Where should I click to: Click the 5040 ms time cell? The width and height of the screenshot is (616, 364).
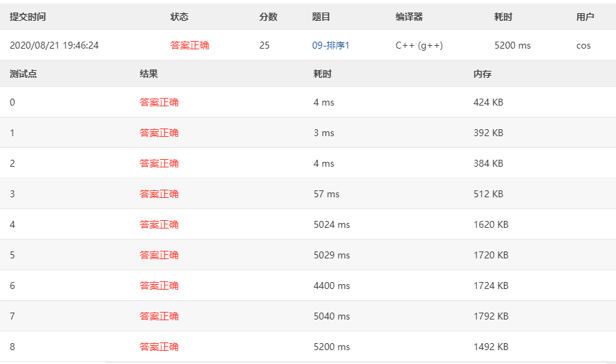tap(332, 317)
